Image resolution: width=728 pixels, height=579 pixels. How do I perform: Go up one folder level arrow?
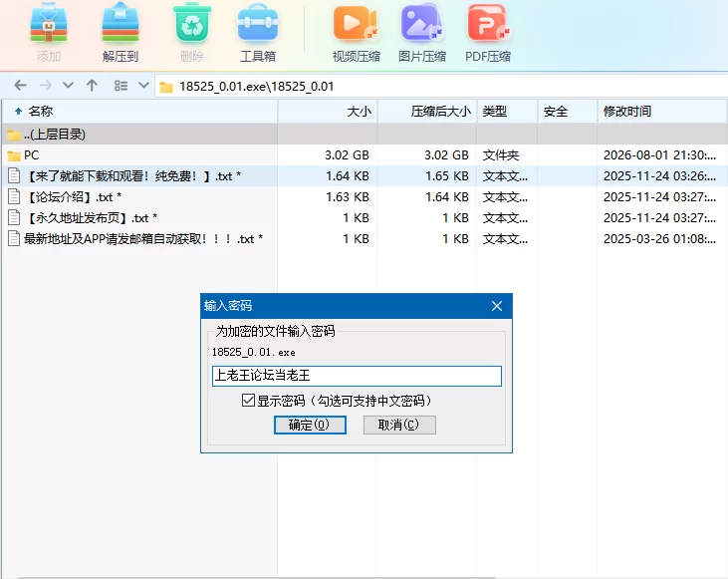point(92,86)
